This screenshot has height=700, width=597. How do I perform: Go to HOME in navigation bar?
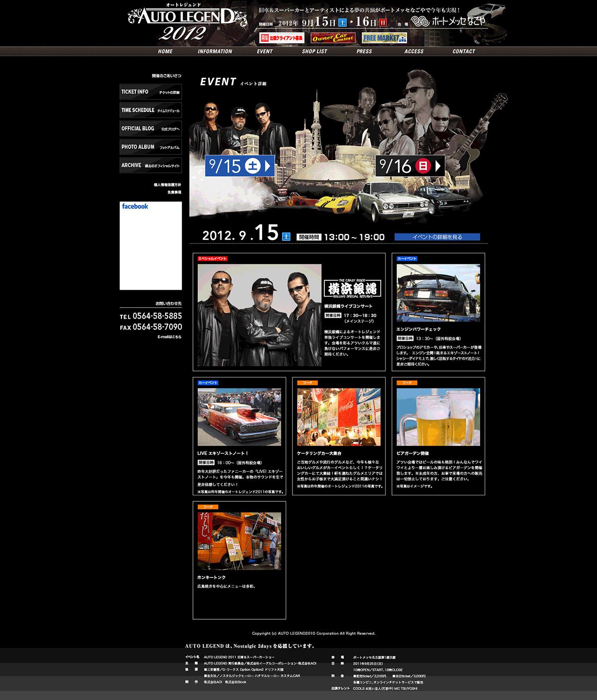pos(165,51)
